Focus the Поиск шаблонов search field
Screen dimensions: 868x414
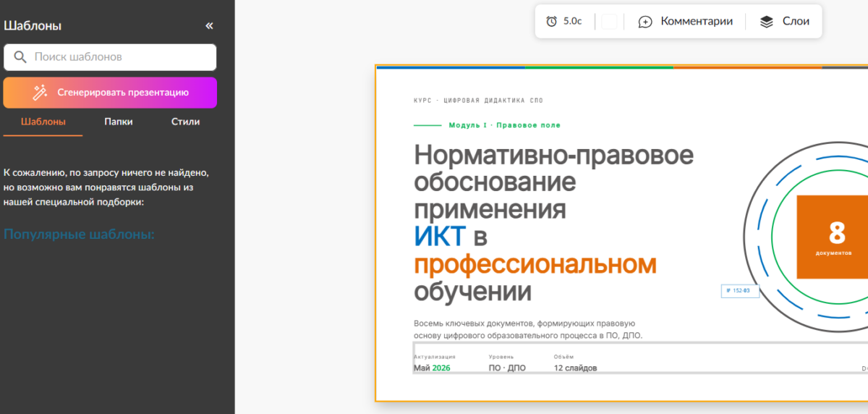tap(110, 57)
